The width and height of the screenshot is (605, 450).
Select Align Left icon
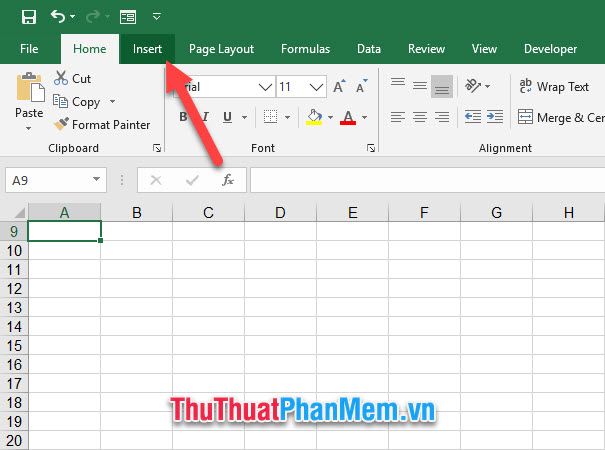pyautogui.click(x=398, y=117)
